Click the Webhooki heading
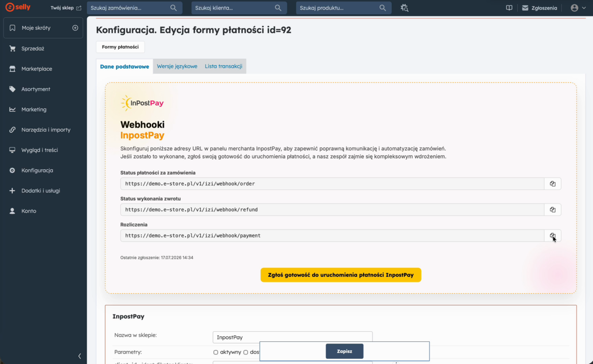This screenshot has width=593, height=364. 143,125
